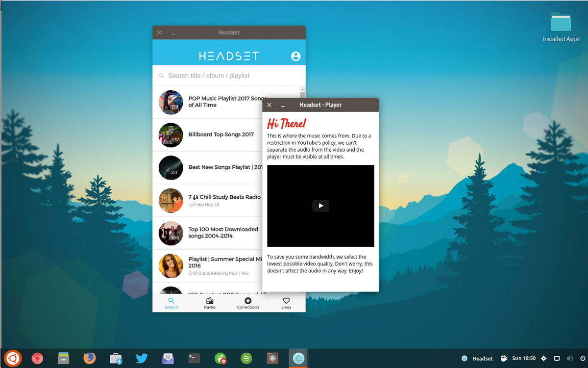Launch Firefox from the taskbar
Viewport: 588px width, 368px height.
coord(90,358)
